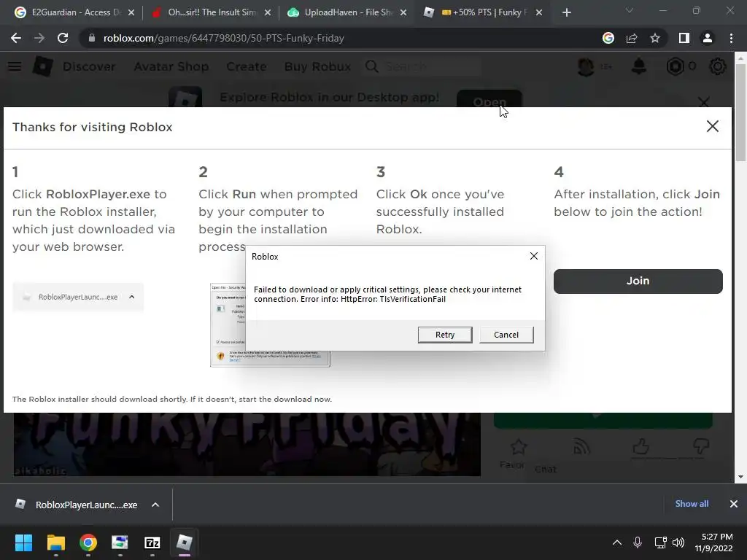Viewport: 747px width, 560px height.
Task: Open Chrome from the taskbar
Action: pos(88,542)
